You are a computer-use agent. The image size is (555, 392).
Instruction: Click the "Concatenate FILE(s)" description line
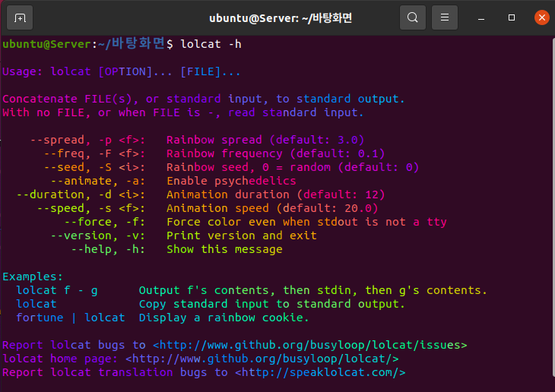[x=203, y=99]
